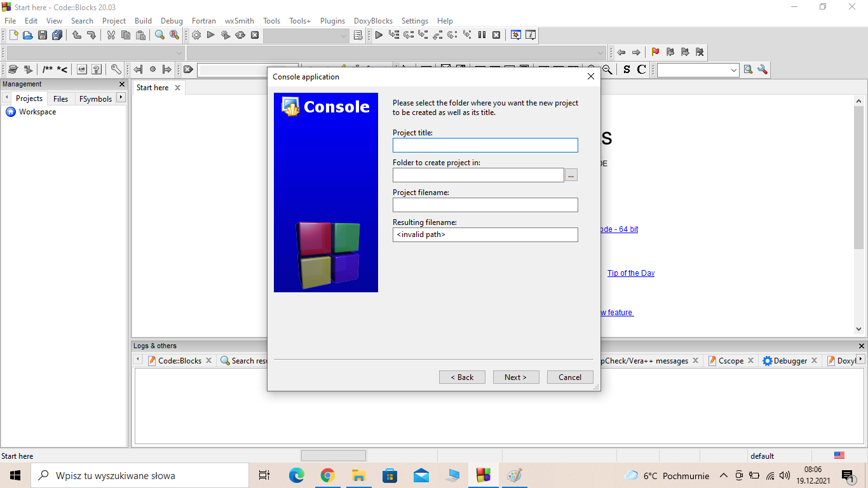Click the DoxyBlocks block comment icon
The width and height of the screenshot is (868, 488).
coord(48,69)
